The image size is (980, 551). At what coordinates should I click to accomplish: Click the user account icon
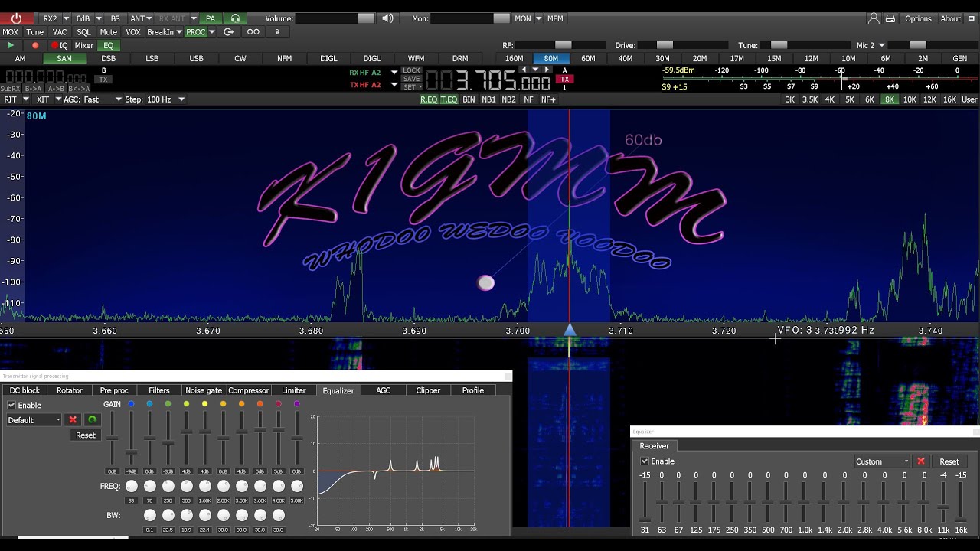(x=874, y=18)
